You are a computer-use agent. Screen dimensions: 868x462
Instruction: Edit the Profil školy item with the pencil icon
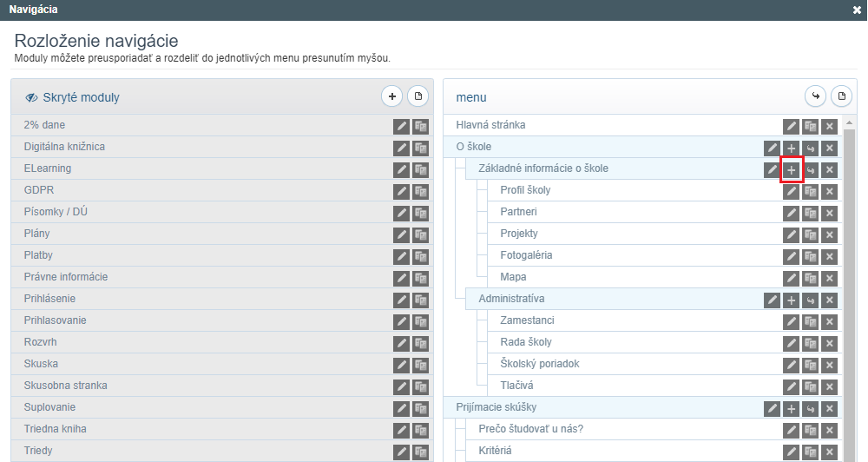coord(791,192)
